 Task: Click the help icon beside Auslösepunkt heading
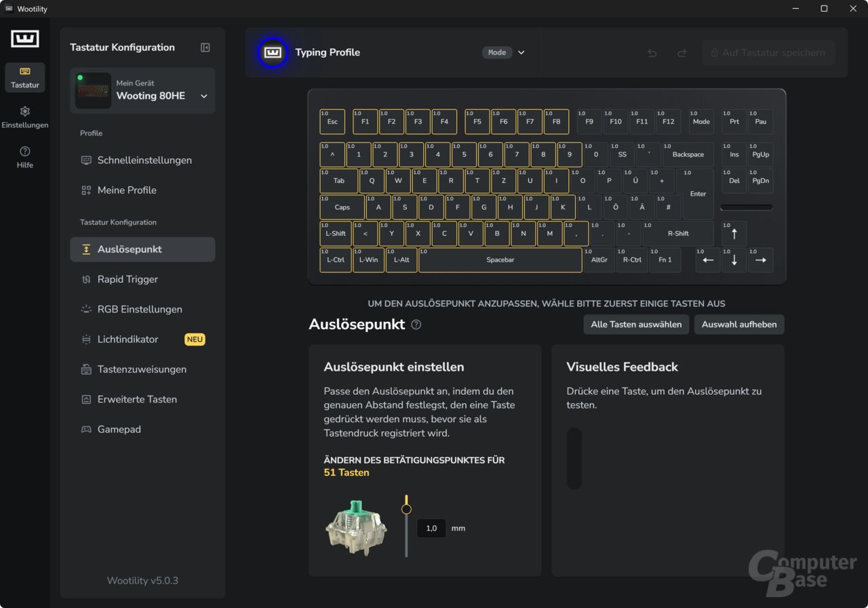pyautogui.click(x=416, y=325)
